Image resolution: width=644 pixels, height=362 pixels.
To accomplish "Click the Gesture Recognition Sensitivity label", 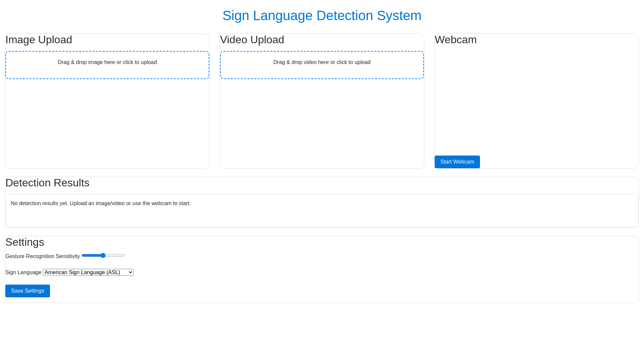I will tap(43, 256).
